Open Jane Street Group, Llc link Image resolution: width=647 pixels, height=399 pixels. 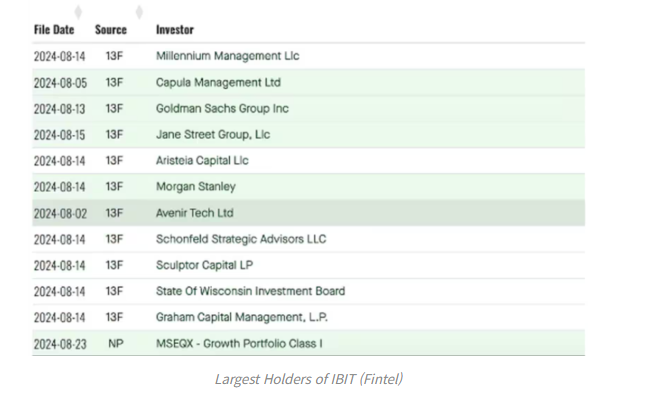[213, 135]
